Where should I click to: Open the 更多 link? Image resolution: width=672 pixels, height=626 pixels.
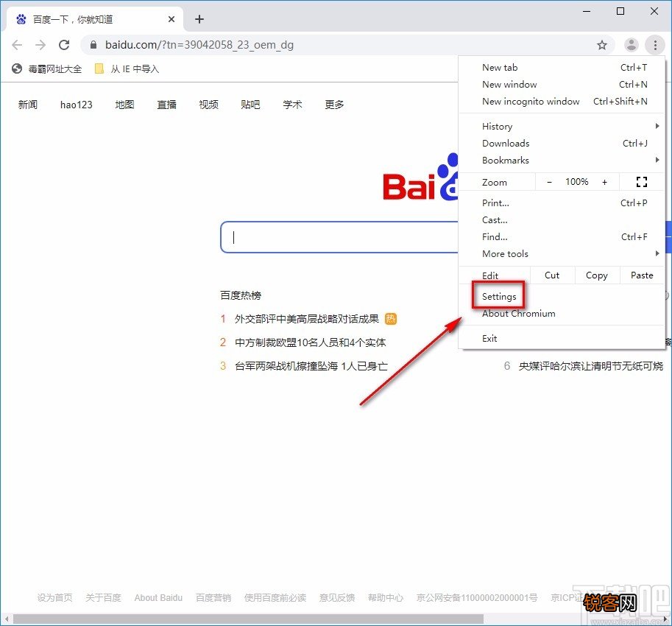tap(334, 105)
